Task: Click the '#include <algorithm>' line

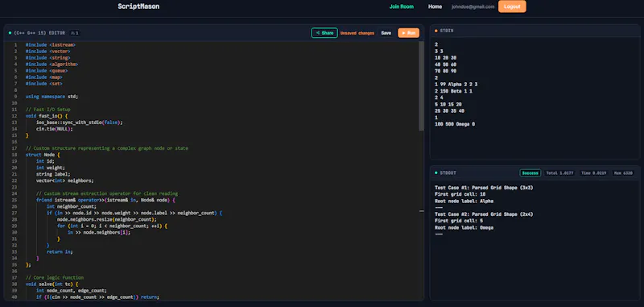Action: point(52,64)
